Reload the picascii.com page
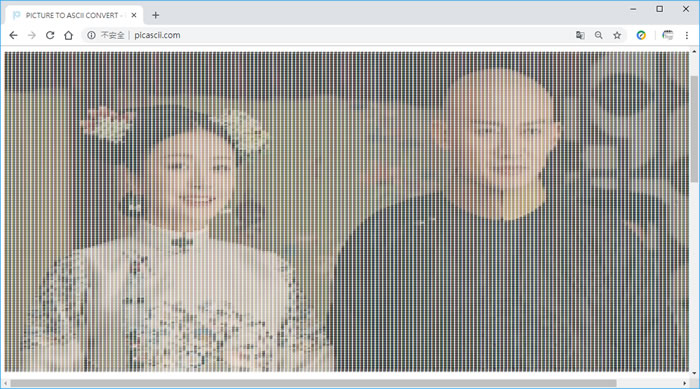700x389 pixels. [50, 35]
